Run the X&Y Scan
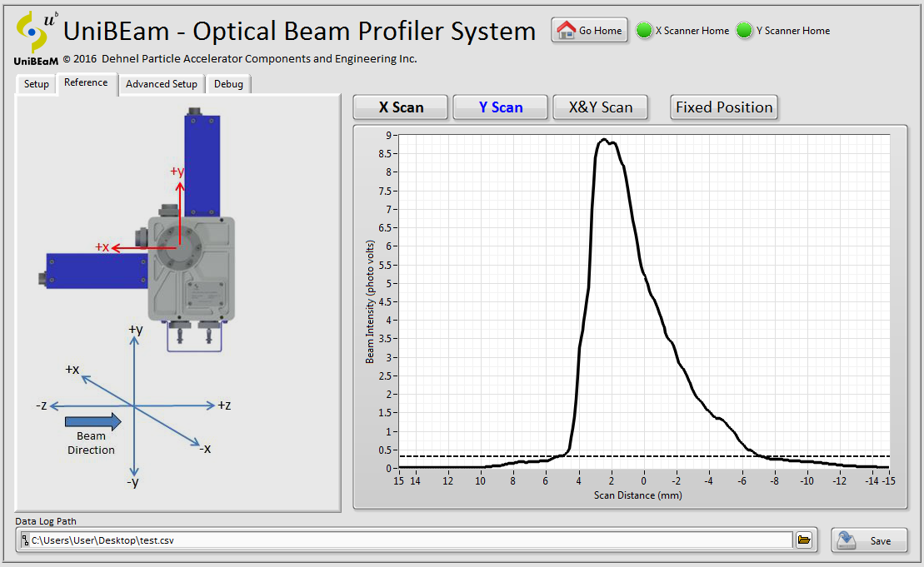 tap(601, 107)
